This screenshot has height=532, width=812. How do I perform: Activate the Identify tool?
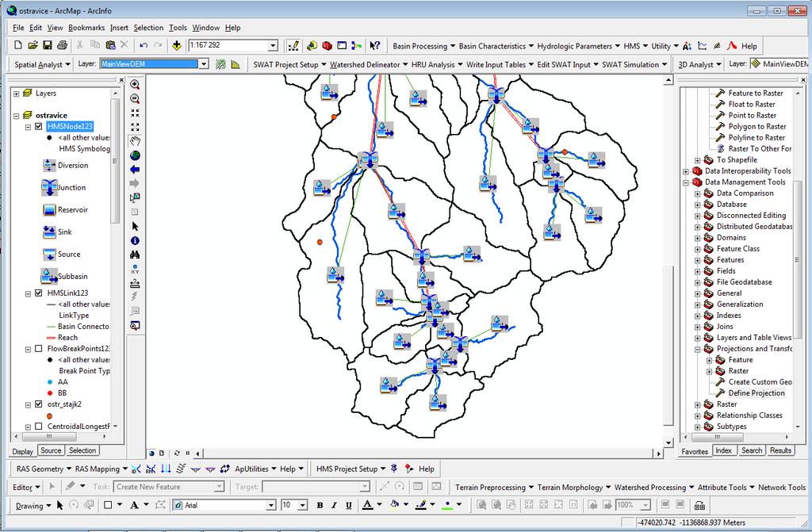pos(135,240)
